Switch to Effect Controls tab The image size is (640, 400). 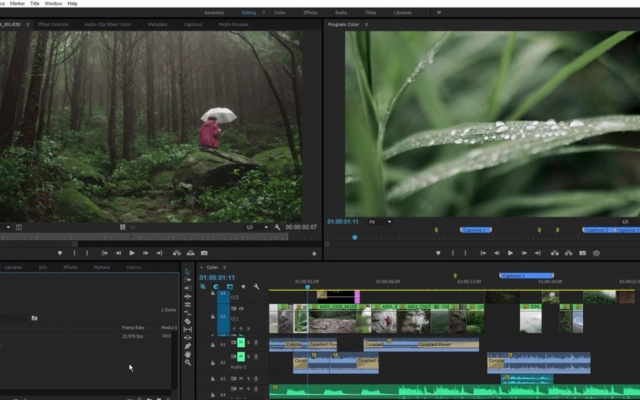tap(53, 24)
